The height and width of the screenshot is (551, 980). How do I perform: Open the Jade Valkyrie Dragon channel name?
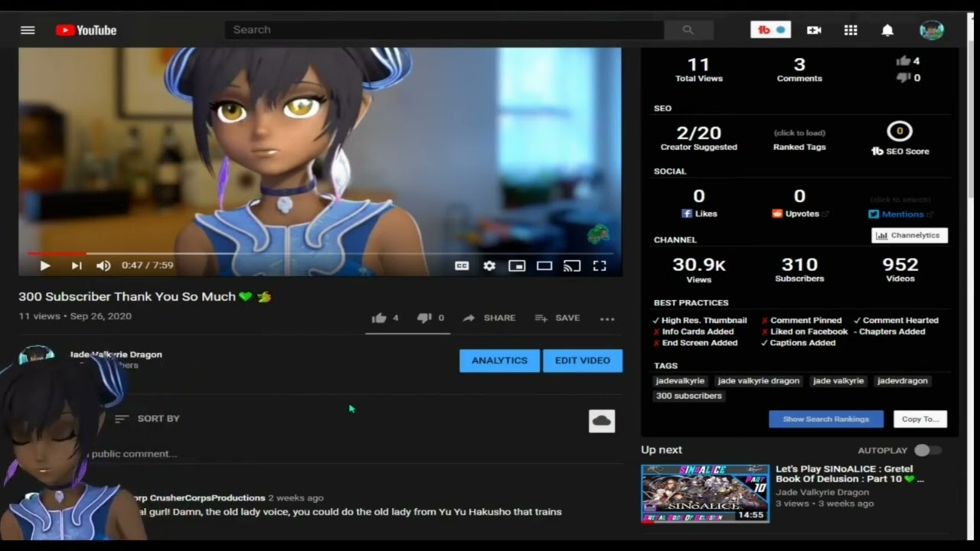[116, 354]
